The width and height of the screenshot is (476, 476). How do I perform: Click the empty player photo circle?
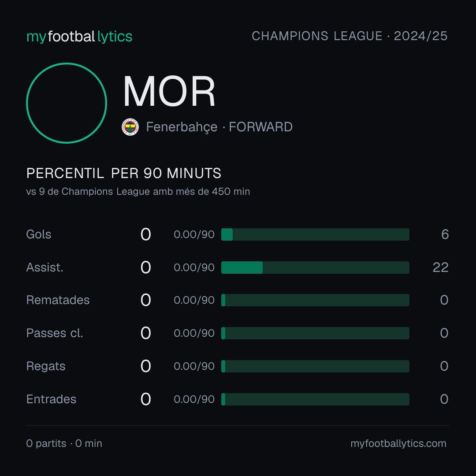pyautogui.click(x=67, y=103)
